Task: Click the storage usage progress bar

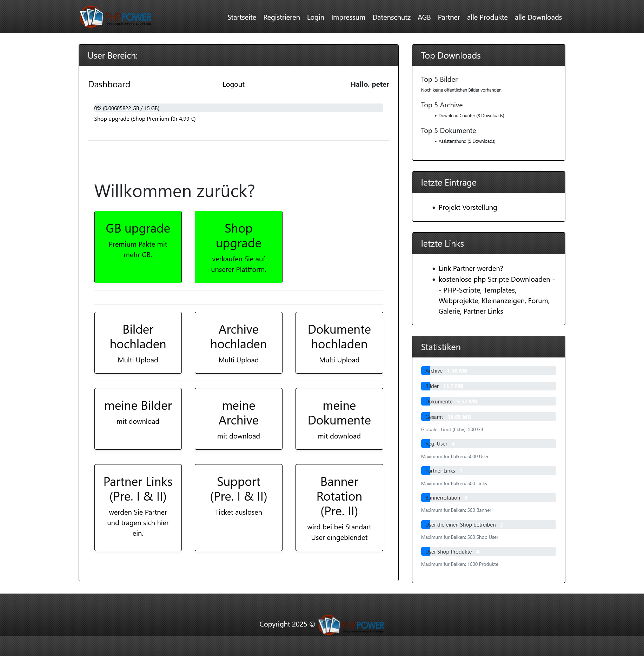Action: (238, 108)
